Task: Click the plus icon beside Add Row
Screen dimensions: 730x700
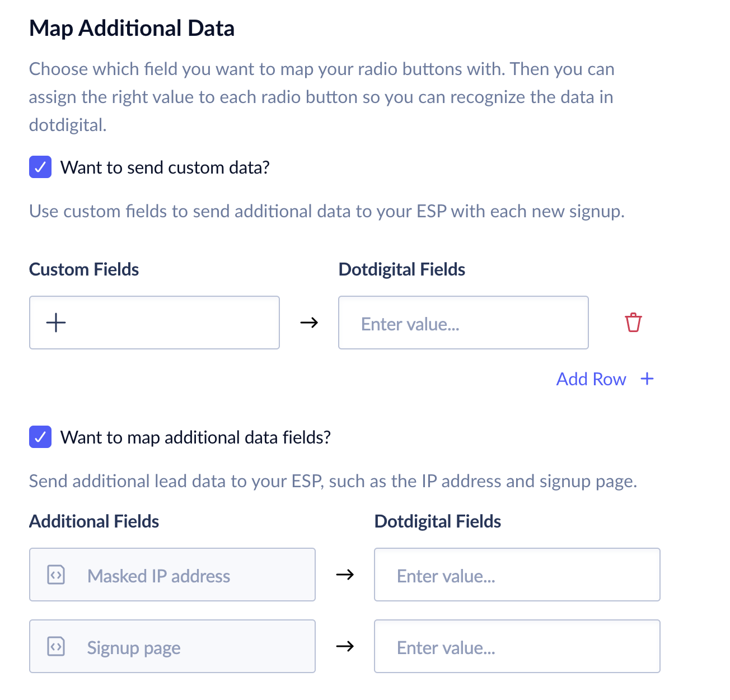Action: click(647, 379)
